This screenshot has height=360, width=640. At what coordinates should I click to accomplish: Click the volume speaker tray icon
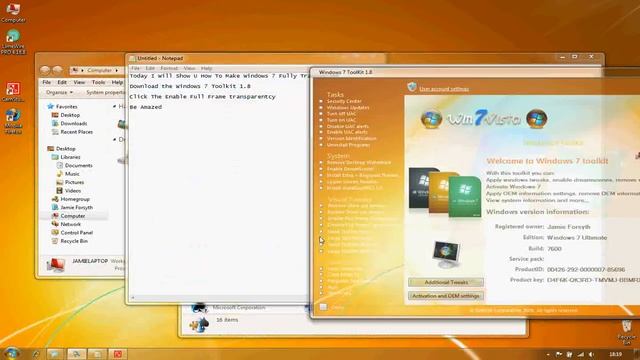591,355
